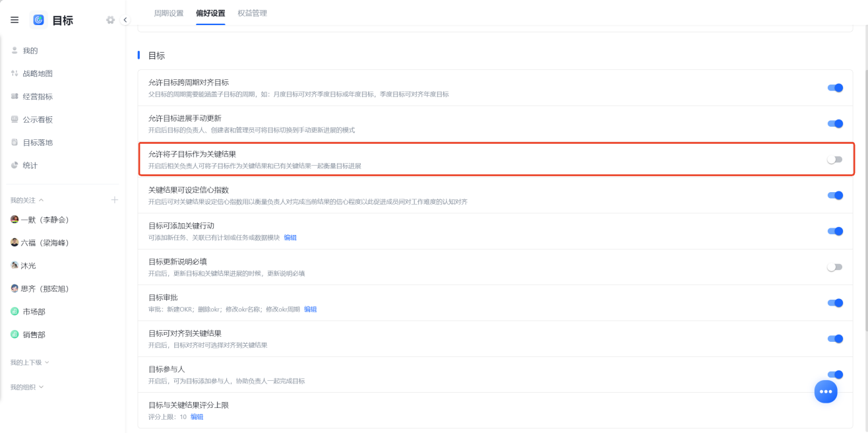The height and width of the screenshot is (433, 868).
Task: Click avatar of 一默（李静会）
Action: click(15, 219)
